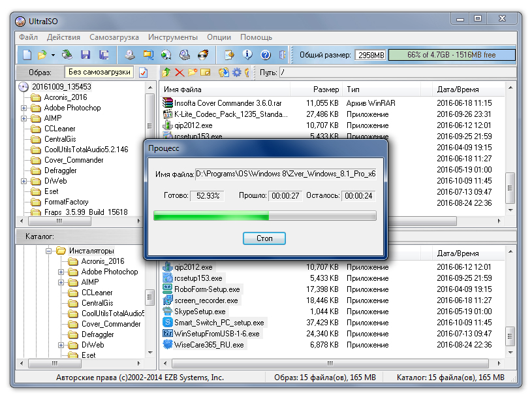Click the Save As multiple-floppy icon
The width and height of the screenshot is (532, 403).
(104, 55)
